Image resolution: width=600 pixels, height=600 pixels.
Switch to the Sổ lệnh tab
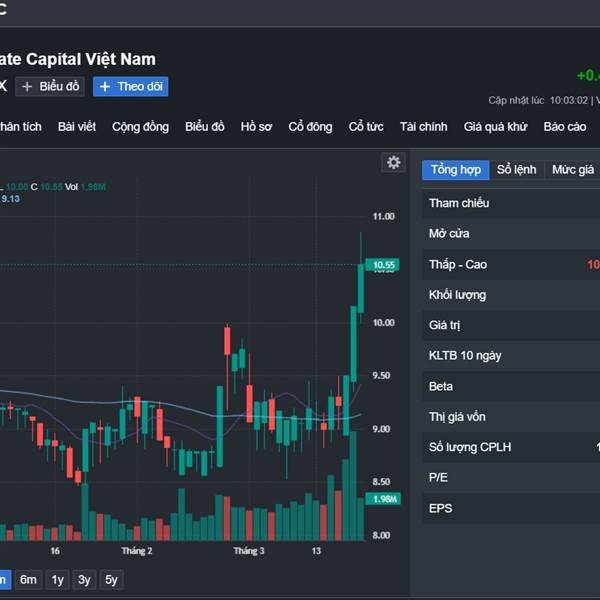point(517,170)
